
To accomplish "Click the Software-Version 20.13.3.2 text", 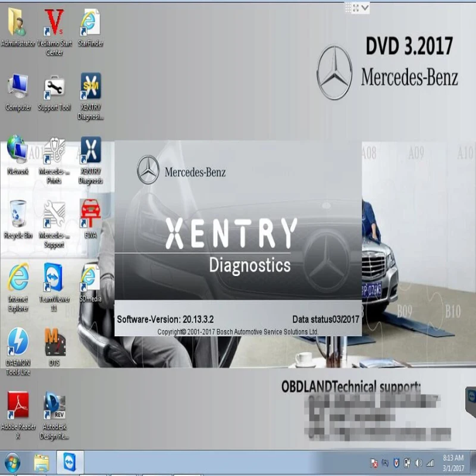I will click(165, 320).
